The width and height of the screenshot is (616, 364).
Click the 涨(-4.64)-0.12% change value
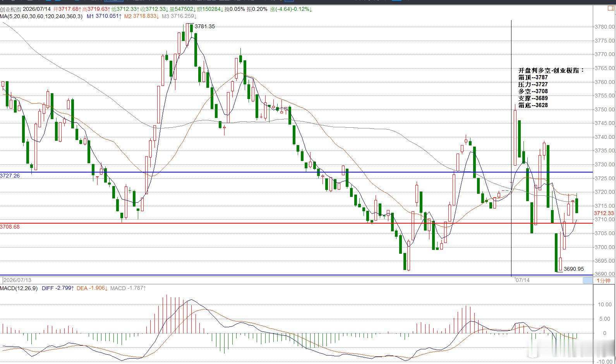coord(291,9)
